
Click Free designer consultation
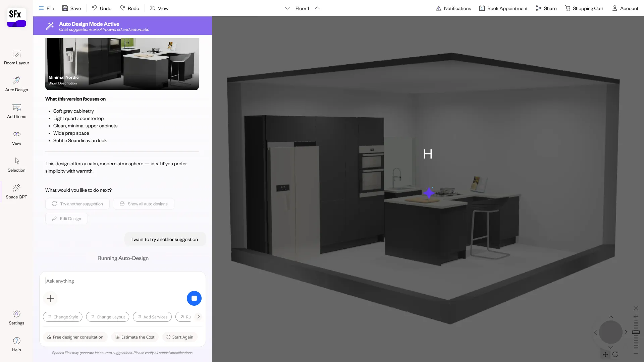pos(75,337)
